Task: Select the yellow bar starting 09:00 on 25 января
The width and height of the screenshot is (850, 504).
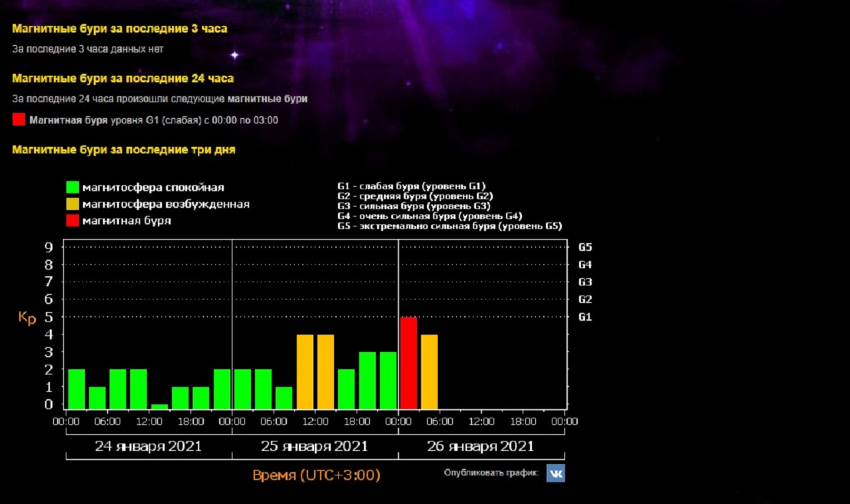Action: click(305, 372)
